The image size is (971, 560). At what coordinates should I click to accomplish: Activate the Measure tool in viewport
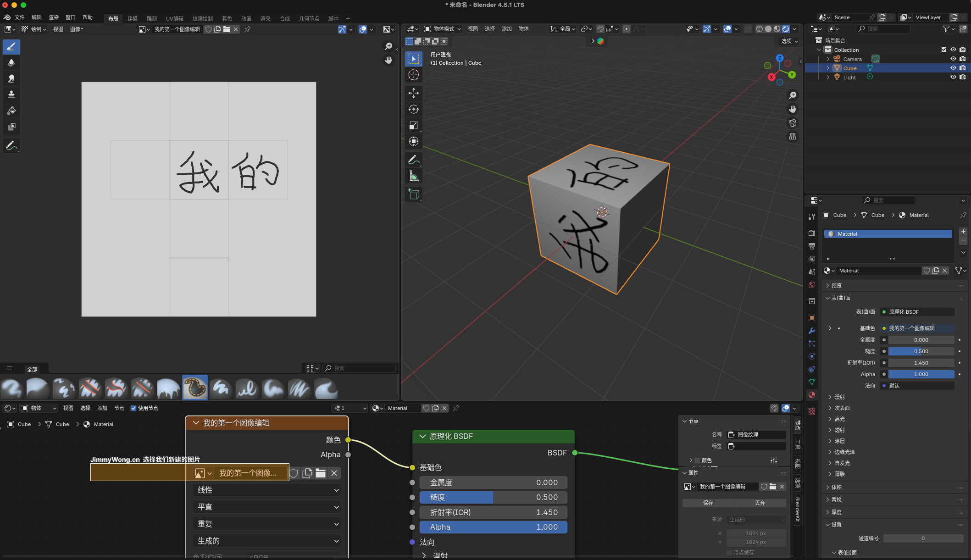click(x=413, y=176)
